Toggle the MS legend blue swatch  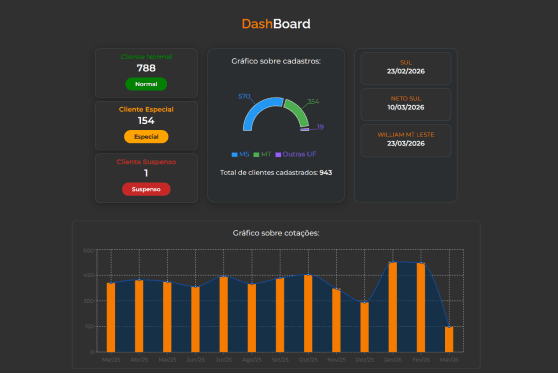[235, 154]
